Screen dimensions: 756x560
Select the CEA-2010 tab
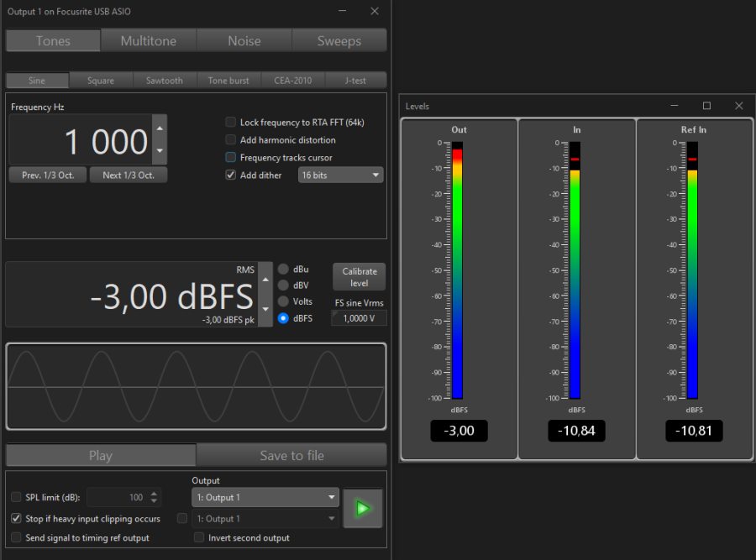(x=292, y=81)
